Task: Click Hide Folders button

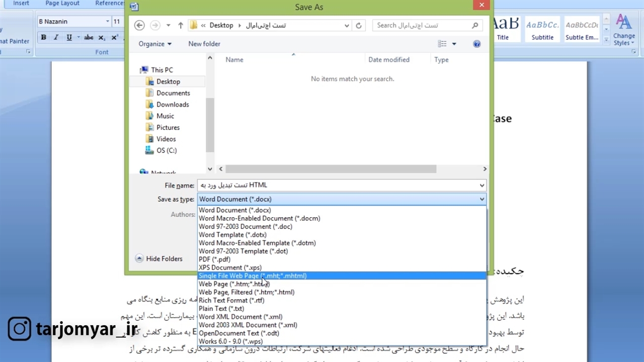Action: 159,258
